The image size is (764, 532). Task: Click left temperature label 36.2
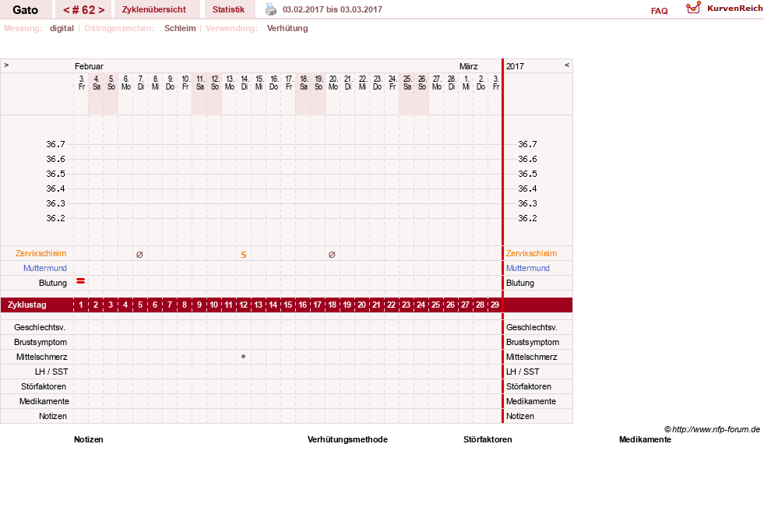pos(55,218)
